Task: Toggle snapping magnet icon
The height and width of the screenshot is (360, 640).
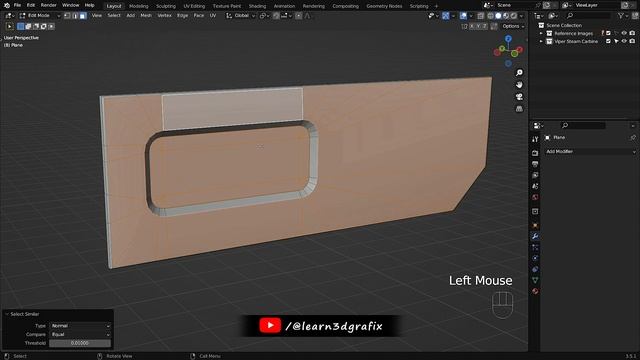Action: (x=276, y=16)
